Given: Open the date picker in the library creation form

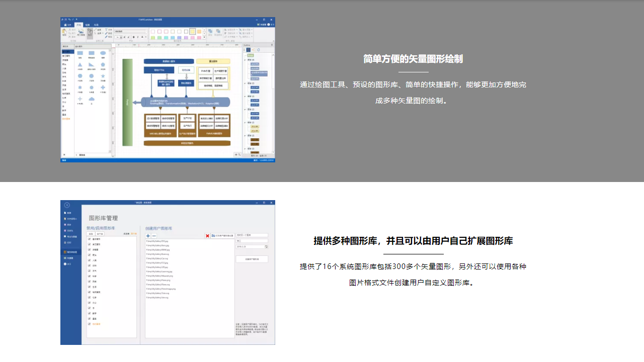Looking at the screenshot, I should [x=266, y=247].
